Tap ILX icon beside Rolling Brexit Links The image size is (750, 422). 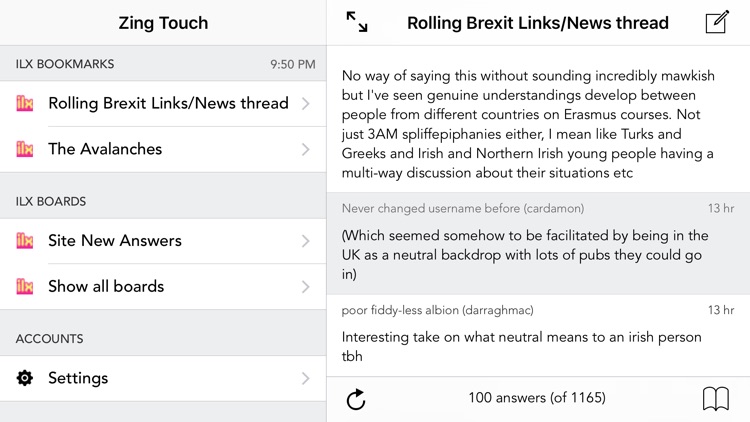click(25, 103)
